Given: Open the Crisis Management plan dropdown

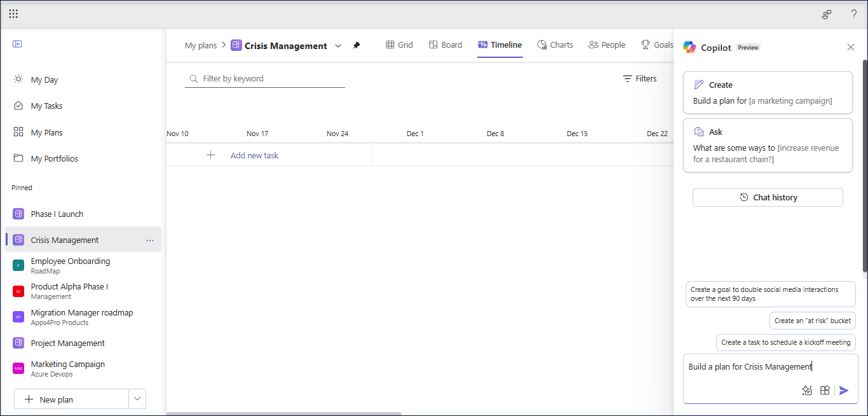Looking at the screenshot, I should [x=338, y=45].
